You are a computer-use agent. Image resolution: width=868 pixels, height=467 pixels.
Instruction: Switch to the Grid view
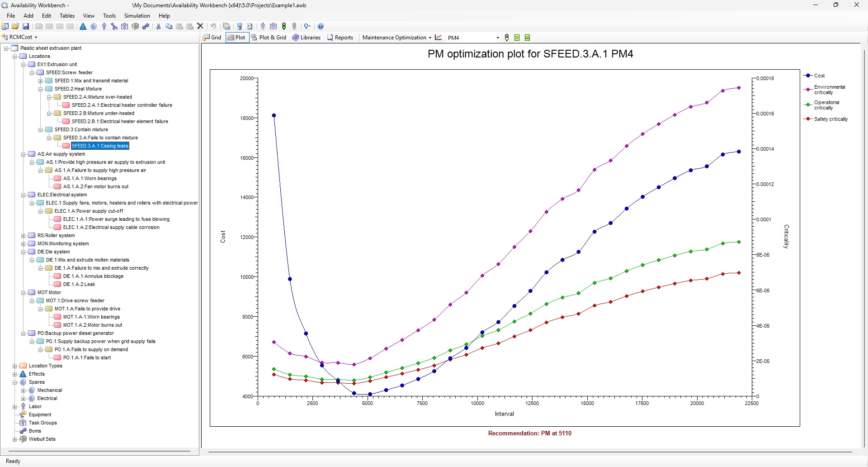pyautogui.click(x=212, y=38)
